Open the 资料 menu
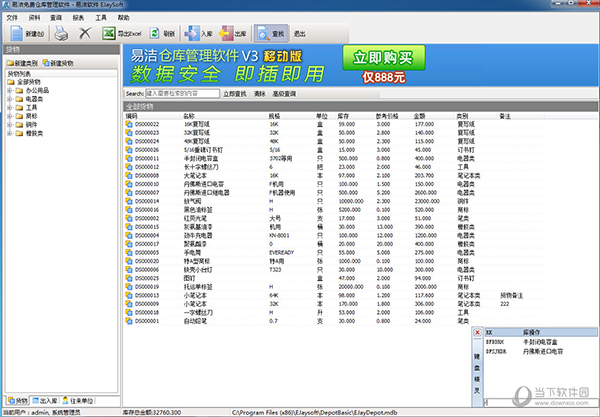The height and width of the screenshot is (417, 600). [34, 18]
